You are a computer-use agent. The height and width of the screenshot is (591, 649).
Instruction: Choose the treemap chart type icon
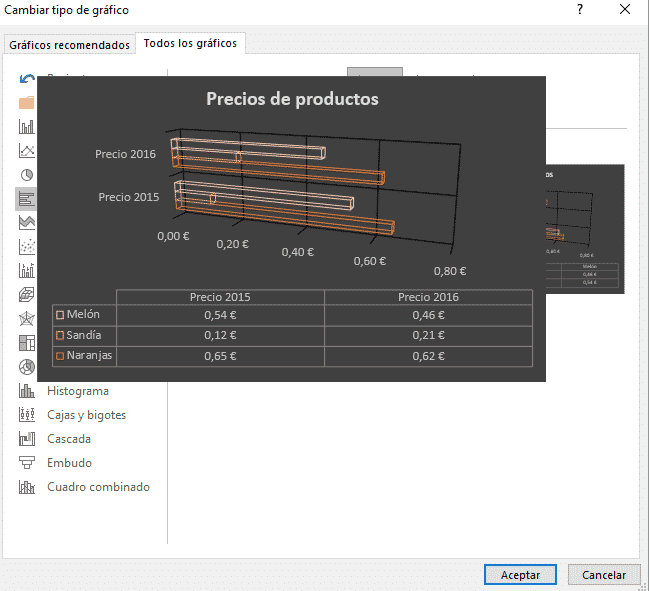click(27, 343)
